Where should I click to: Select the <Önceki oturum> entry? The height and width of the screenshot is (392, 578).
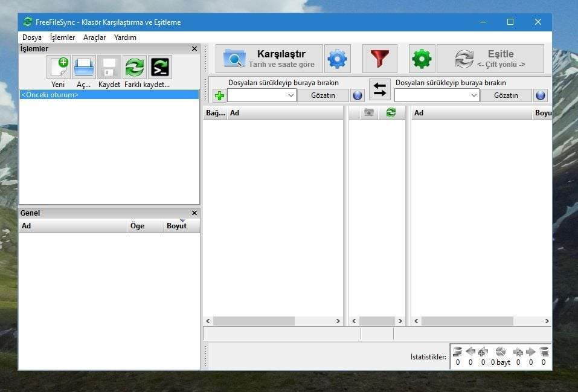[x=109, y=95]
